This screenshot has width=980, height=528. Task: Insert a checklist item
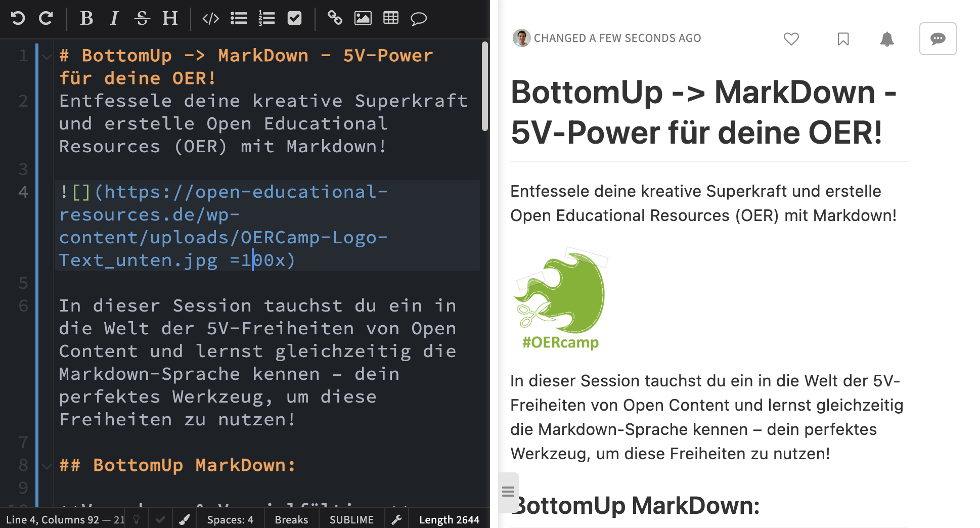tap(294, 19)
